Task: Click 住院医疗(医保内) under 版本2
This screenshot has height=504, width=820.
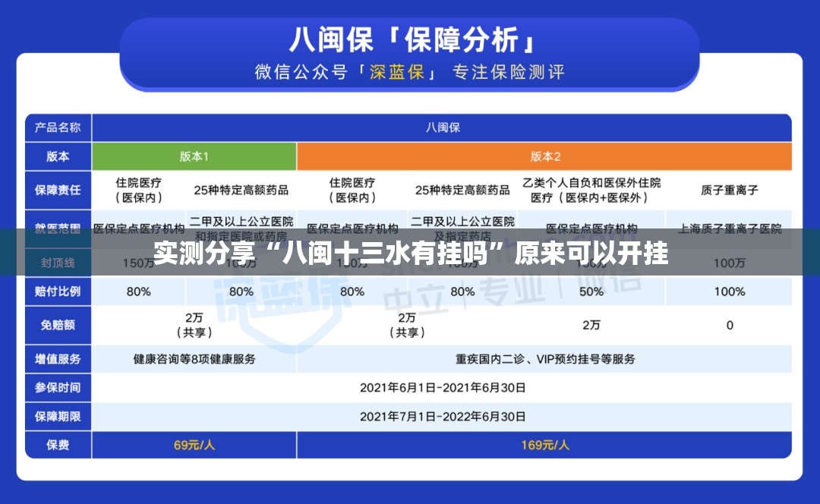Action: click(x=352, y=191)
